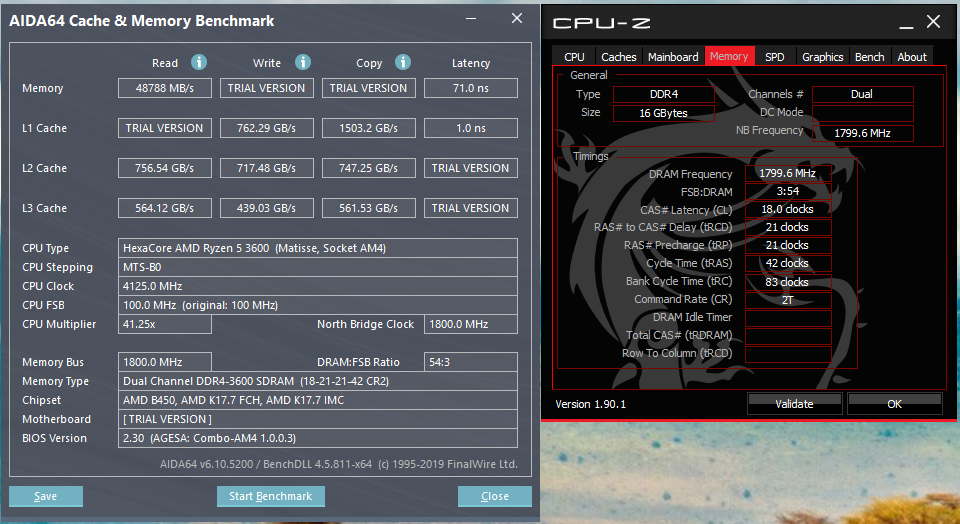Click the Type field DDR4 in CPU-Z
960x524 pixels.
click(x=664, y=94)
